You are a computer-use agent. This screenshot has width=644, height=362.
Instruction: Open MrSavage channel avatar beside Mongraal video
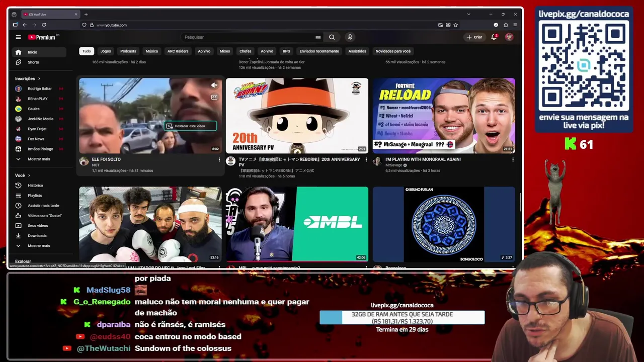[x=377, y=161]
